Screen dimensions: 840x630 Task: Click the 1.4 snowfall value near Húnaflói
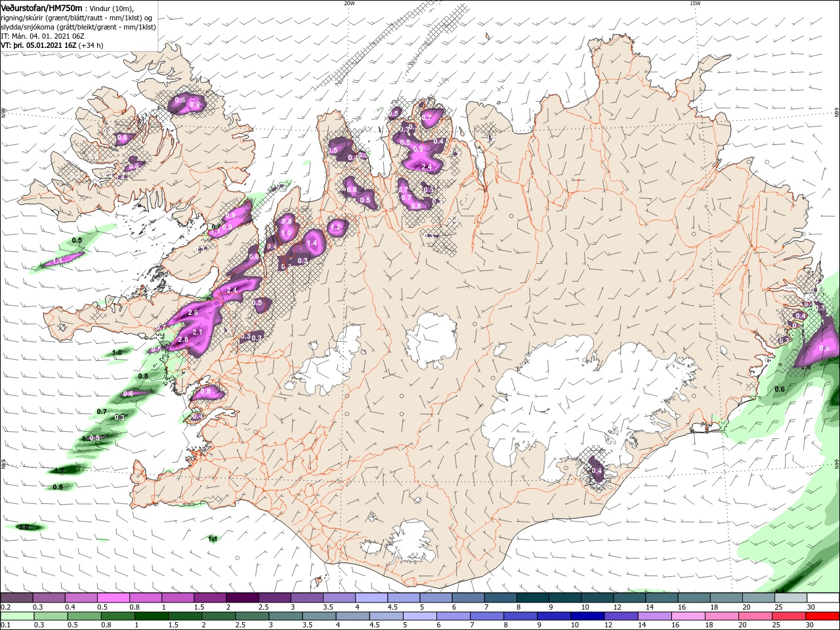pyautogui.click(x=312, y=243)
